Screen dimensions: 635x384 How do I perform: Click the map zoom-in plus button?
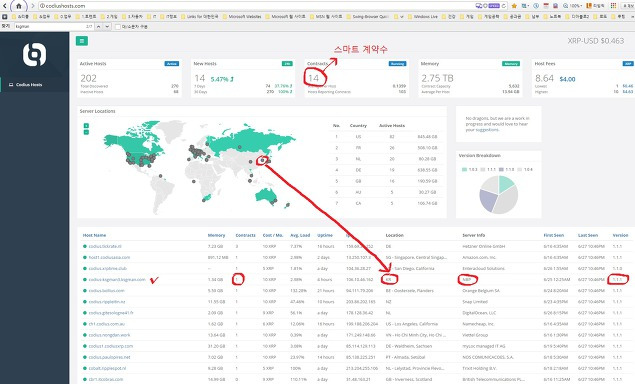point(86,126)
